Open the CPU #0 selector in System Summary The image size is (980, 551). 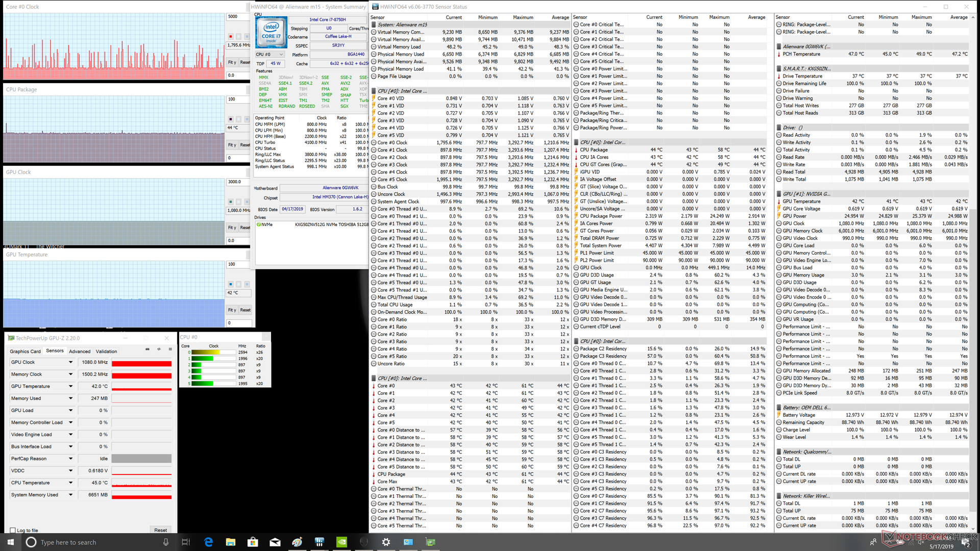[271, 55]
